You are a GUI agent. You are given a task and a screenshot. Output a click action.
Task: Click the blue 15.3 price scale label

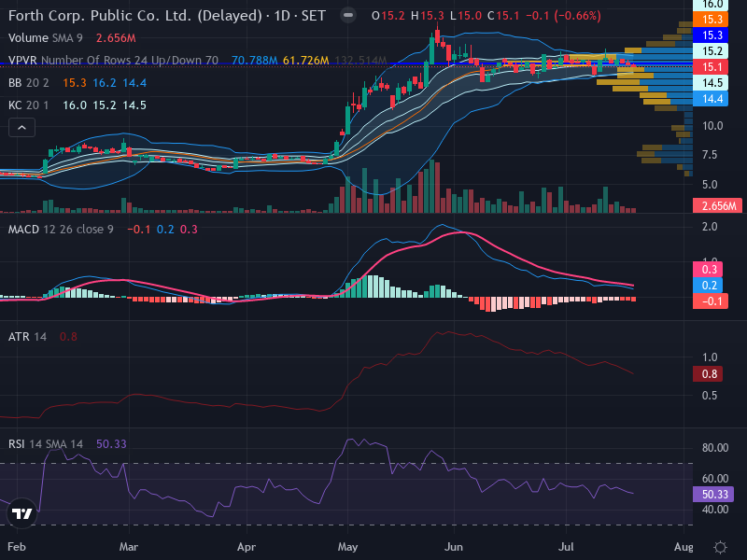710,35
